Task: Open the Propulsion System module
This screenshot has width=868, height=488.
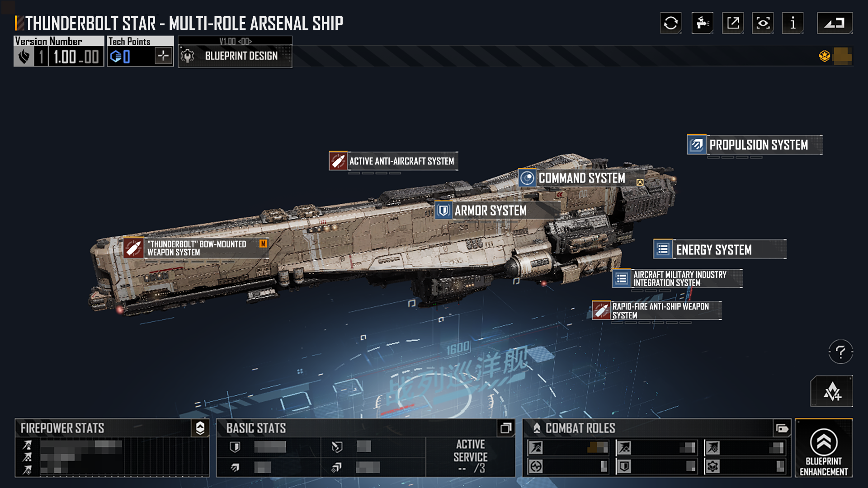Action: [x=755, y=145]
